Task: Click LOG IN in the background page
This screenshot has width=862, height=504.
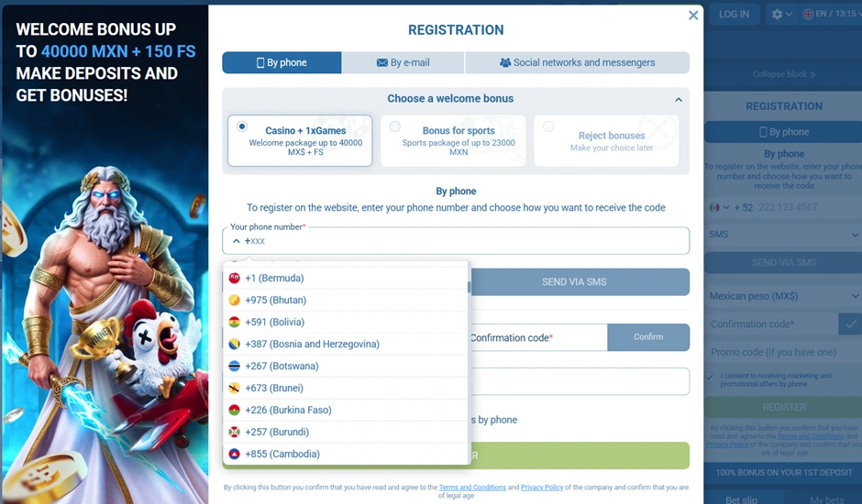Action: point(734,15)
